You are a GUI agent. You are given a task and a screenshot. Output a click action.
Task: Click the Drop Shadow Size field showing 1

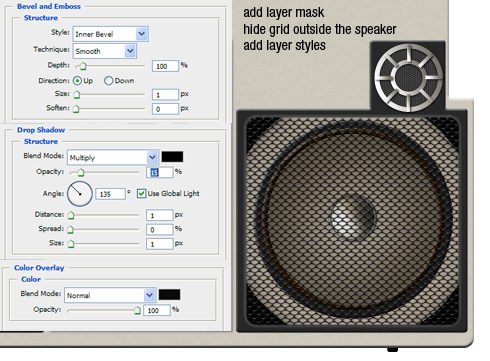[160, 244]
